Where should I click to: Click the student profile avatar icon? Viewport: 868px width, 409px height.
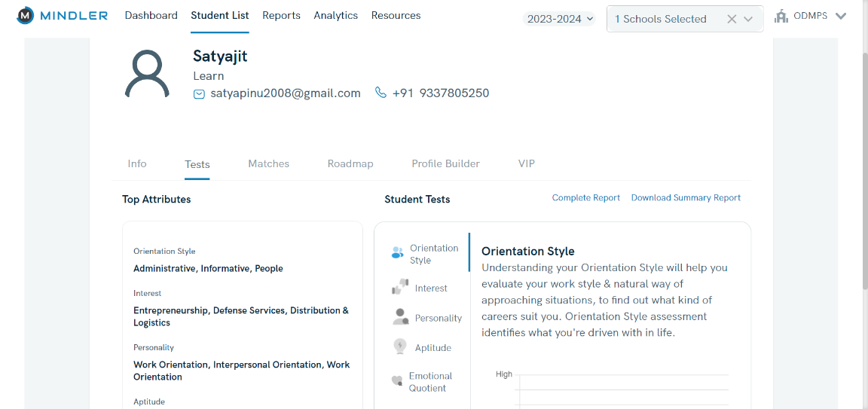point(147,74)
